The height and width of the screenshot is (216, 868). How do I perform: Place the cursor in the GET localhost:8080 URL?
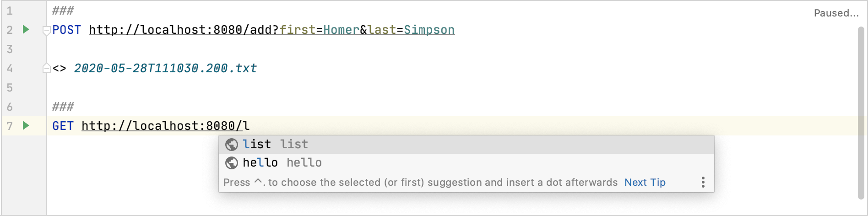click(160, 126)
